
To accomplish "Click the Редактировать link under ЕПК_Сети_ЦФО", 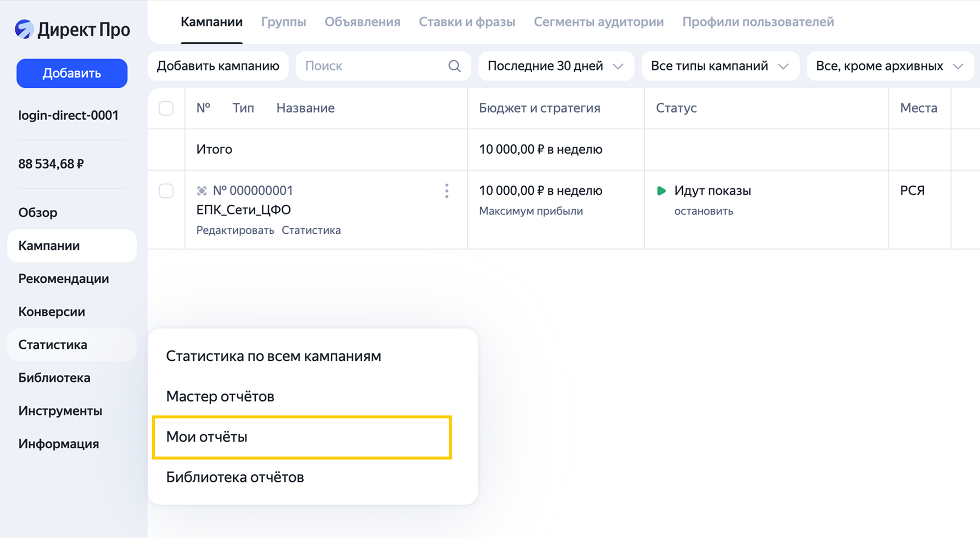I will 235,230.
